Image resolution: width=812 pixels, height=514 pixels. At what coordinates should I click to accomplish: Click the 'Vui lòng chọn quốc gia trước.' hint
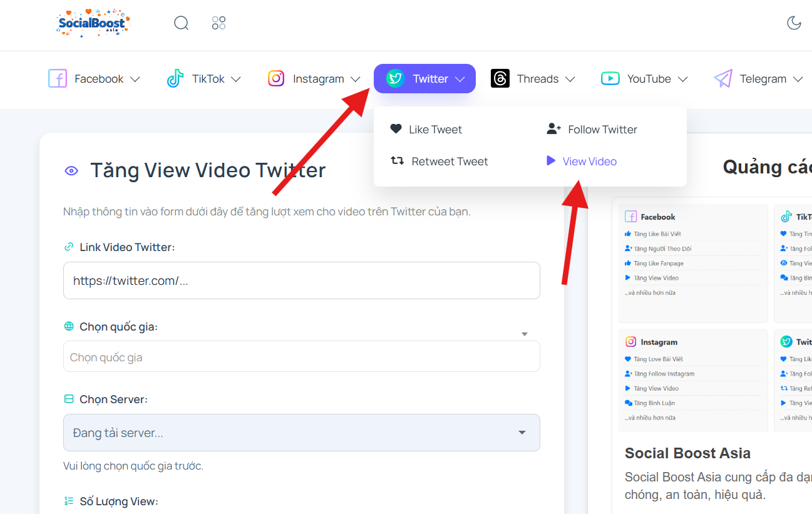(133, 466)
